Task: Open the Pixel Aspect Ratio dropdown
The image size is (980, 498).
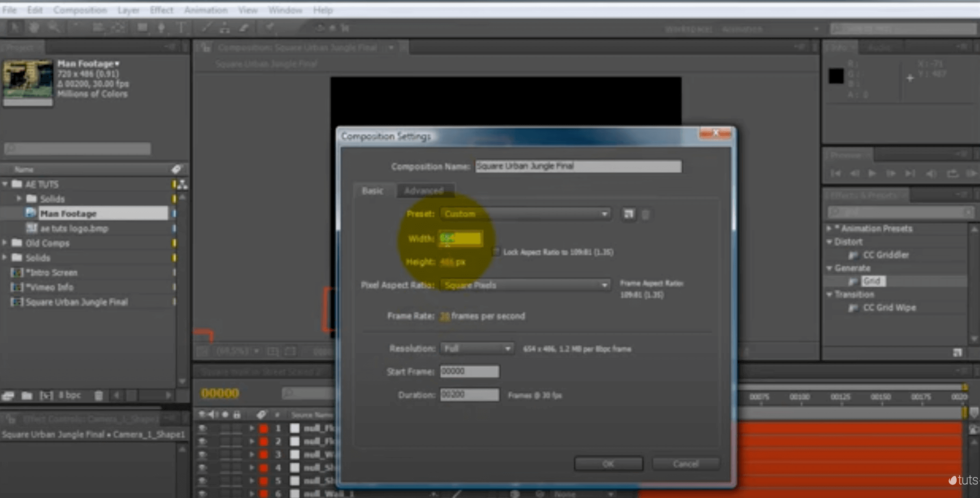Action: [525, 285]
